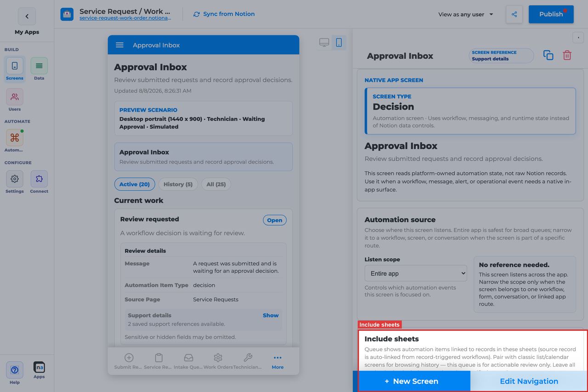Click the share icon button
Image resolution: width=588 pixels, height=392 pixels.
tap(514, 14)
